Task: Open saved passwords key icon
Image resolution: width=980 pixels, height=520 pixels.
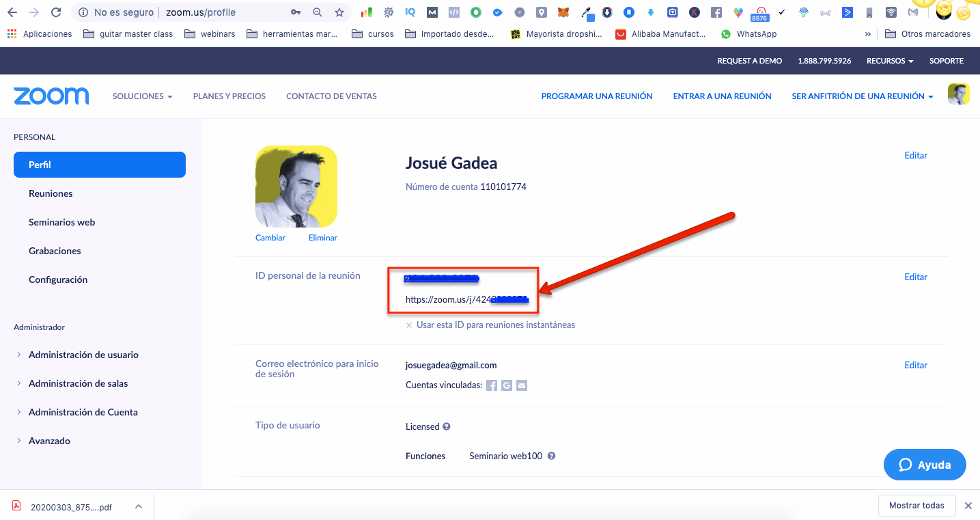Action: point(296,12)
